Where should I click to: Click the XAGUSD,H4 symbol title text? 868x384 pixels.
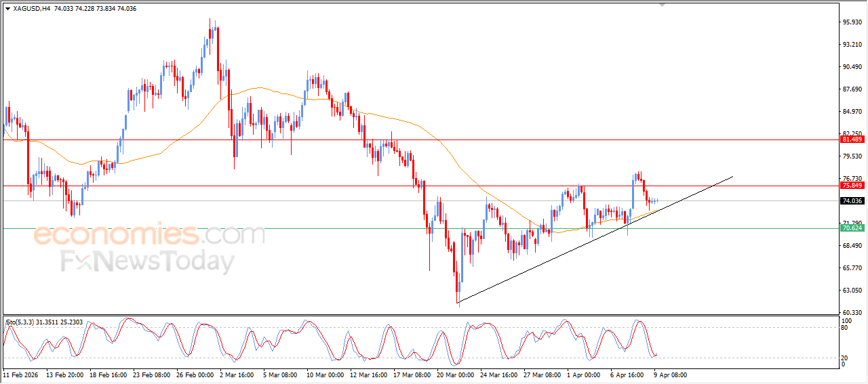[31, 9]
